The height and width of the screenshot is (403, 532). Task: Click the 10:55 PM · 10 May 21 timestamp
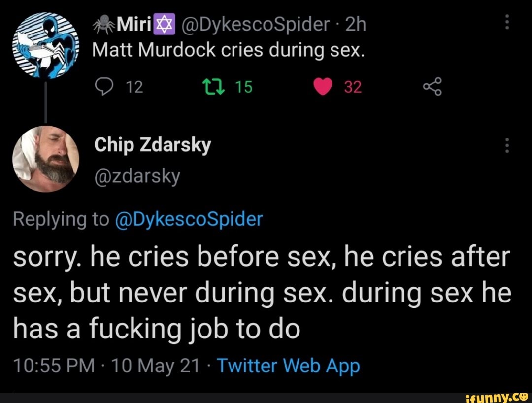pos(107,366)
